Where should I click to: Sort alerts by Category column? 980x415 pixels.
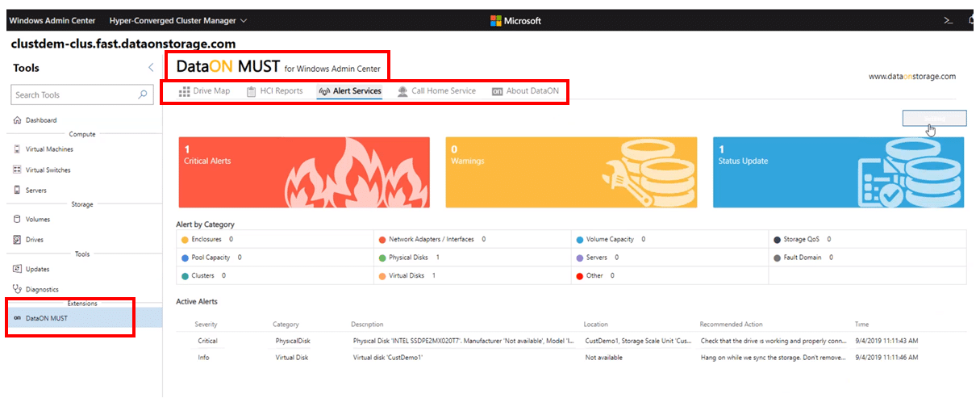[286, 325]
